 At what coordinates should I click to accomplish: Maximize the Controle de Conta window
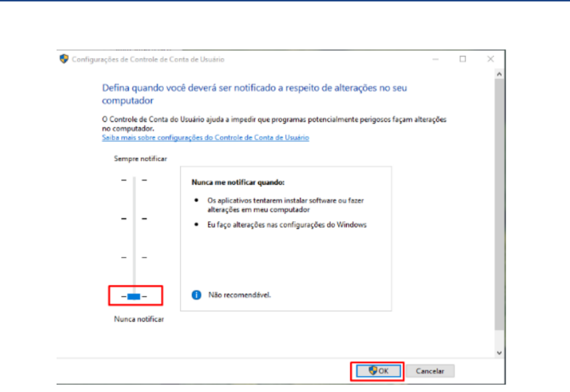tap(463, 59)
